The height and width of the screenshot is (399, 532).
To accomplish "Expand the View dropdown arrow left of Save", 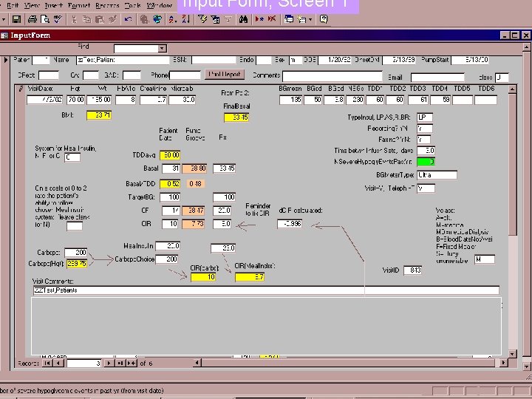I will point(4,19).
